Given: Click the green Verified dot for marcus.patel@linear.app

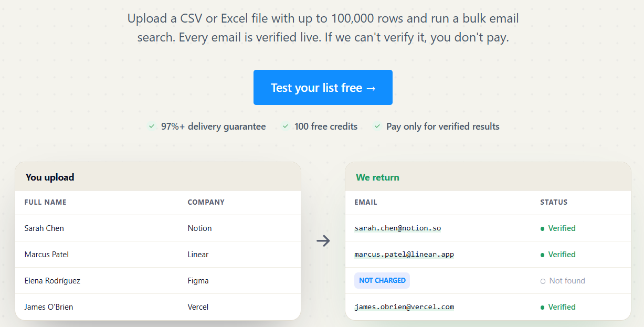Looking at the screenshot, I should click(x=542, y=255).
